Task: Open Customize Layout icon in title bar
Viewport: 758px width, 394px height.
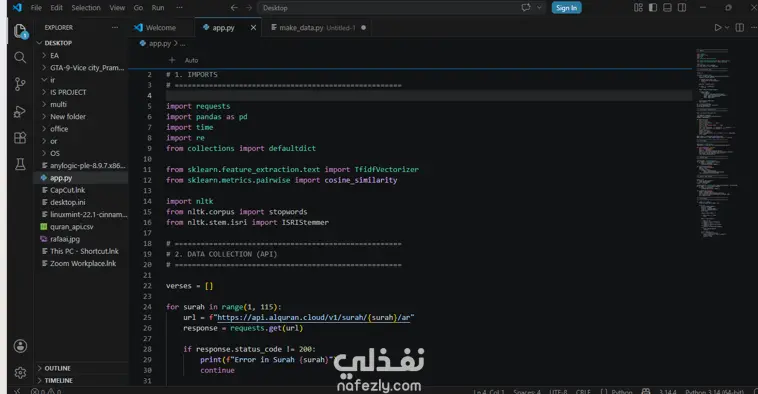Action: click(x=638, y=8)
